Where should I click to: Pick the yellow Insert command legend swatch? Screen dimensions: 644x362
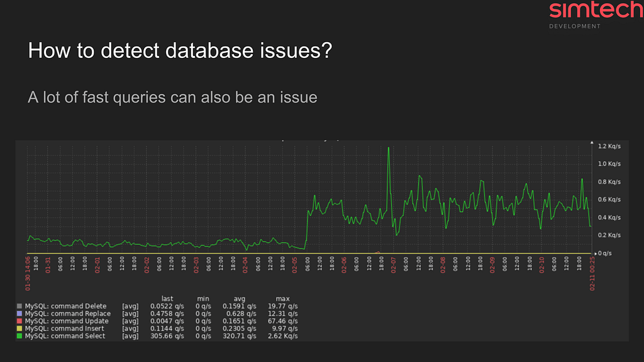(x=19, y=329)
